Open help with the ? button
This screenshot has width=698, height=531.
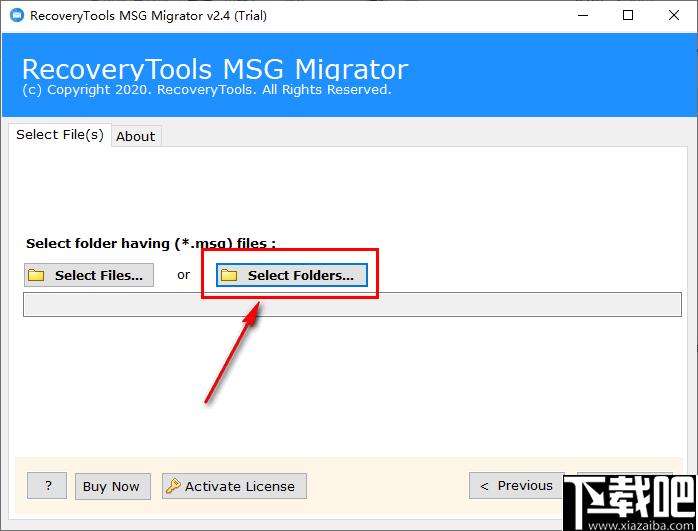pyautogui.click(x=47, y=486)
